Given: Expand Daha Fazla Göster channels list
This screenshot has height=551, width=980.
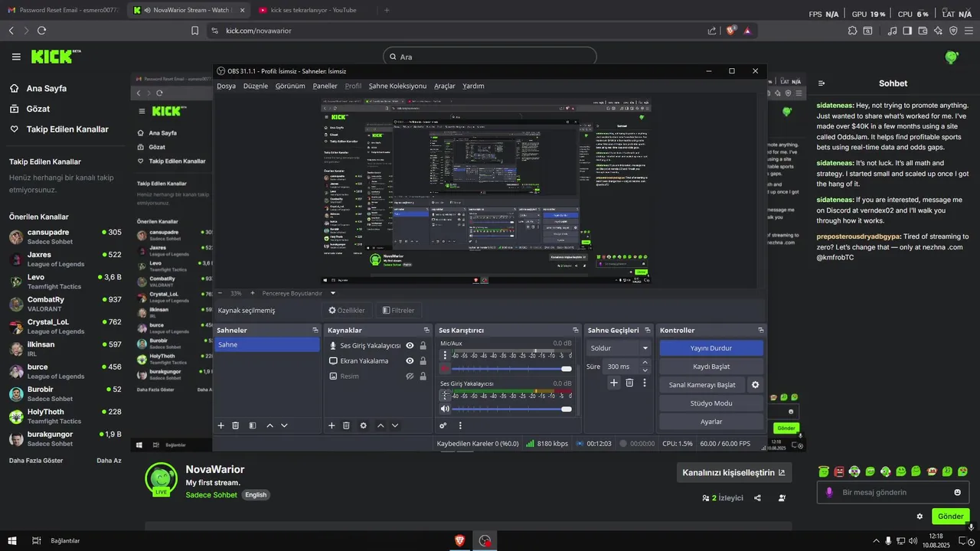Looking at the screenshot, I should click(36, 461).
